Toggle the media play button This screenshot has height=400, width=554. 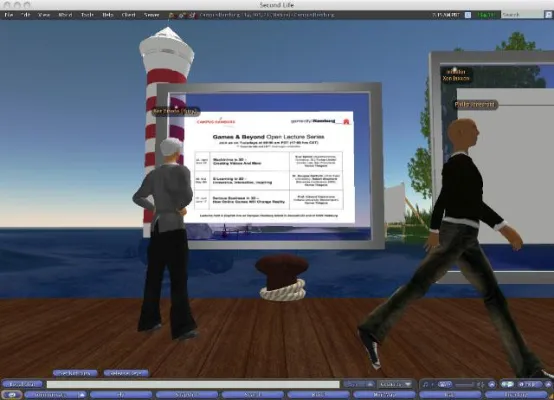(445, 384)
